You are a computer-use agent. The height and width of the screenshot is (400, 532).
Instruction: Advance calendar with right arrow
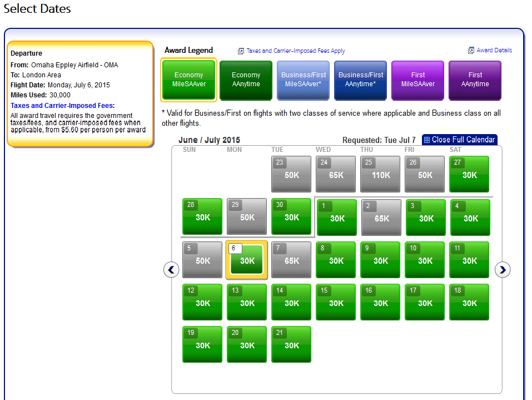point(503,270)
